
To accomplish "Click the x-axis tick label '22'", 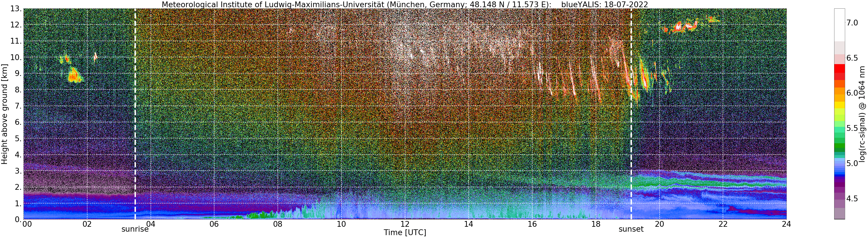I will tap(723, 224).
